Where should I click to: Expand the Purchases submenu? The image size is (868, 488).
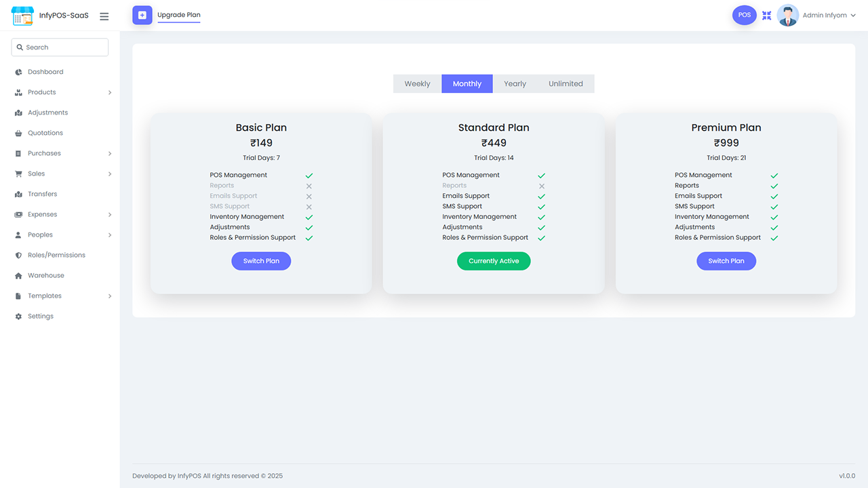click(43, 153)
